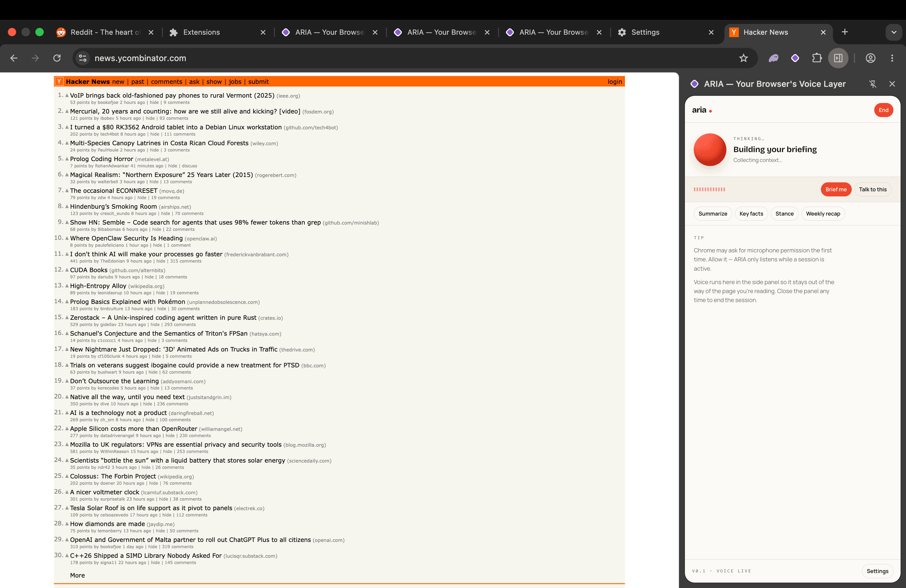Screen dimensions: 906x588
Task: Open 'Don't Outsource the Learning' story
Action: click(x=114, y=381)
